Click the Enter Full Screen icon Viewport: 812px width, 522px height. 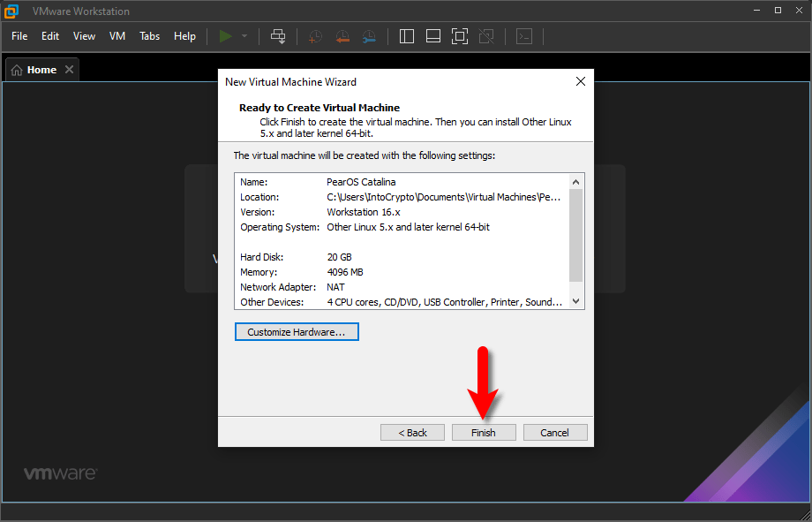point(459,36)
